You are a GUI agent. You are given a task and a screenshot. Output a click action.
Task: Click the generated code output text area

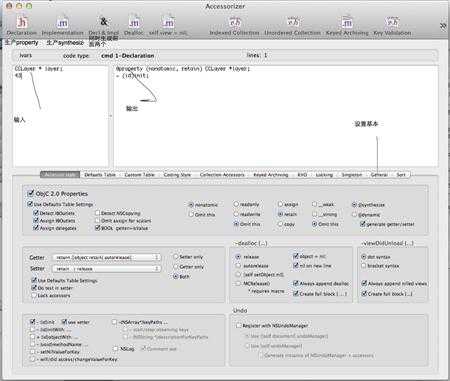276,116
